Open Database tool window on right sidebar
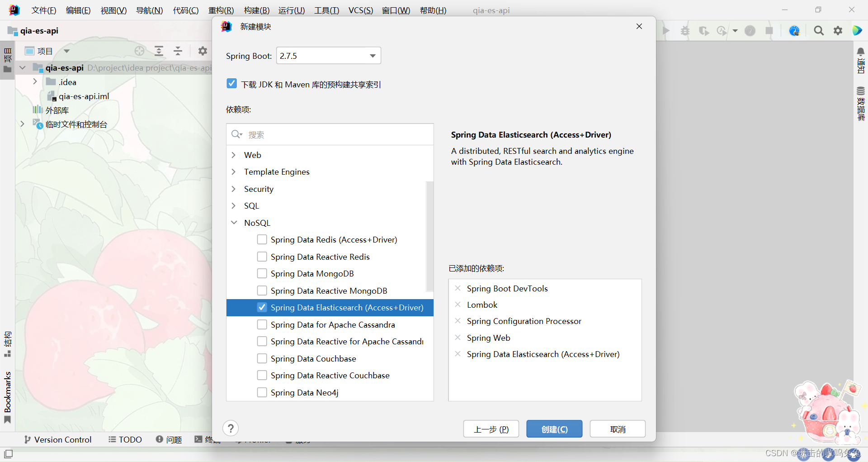Screen dimensions: 868x462 pyautogui.click(x=861, y=104)
